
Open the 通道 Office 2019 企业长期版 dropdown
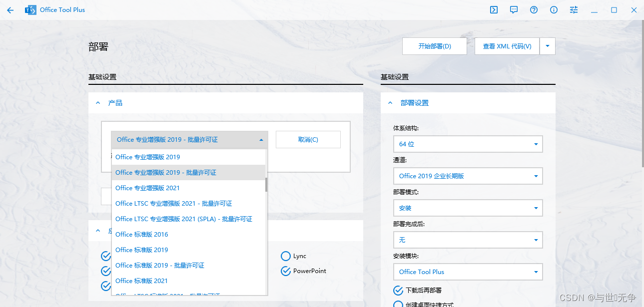pyautogui.click(x=468, y=176)
